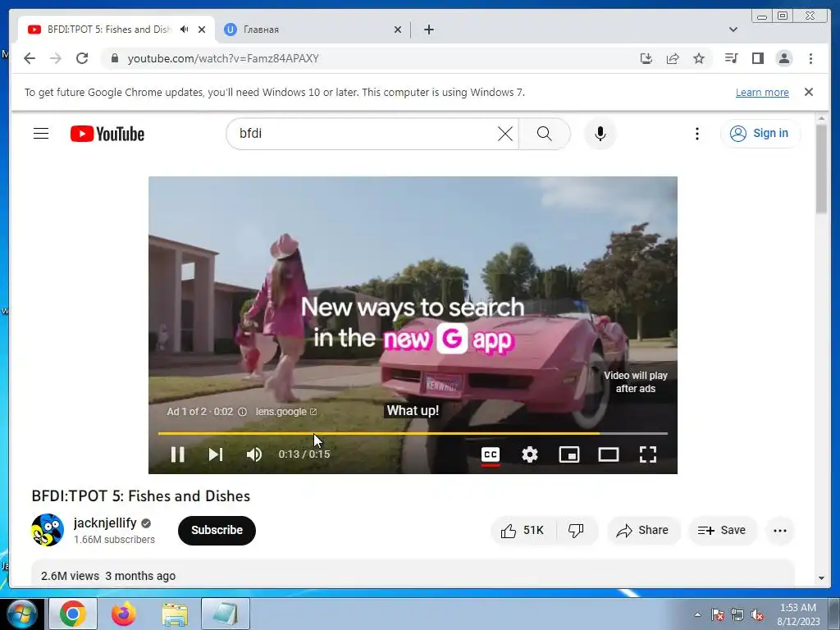840x630 pixels.
Task: Open the jacknjellify channel avatar
Action: pyautogui.click(x=48, y=530)
